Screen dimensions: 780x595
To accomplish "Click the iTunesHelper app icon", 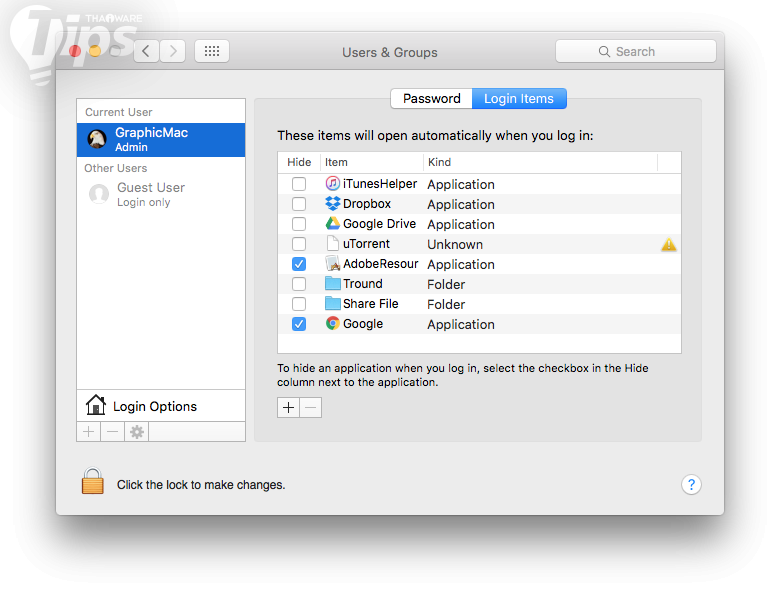I will 332,184.
